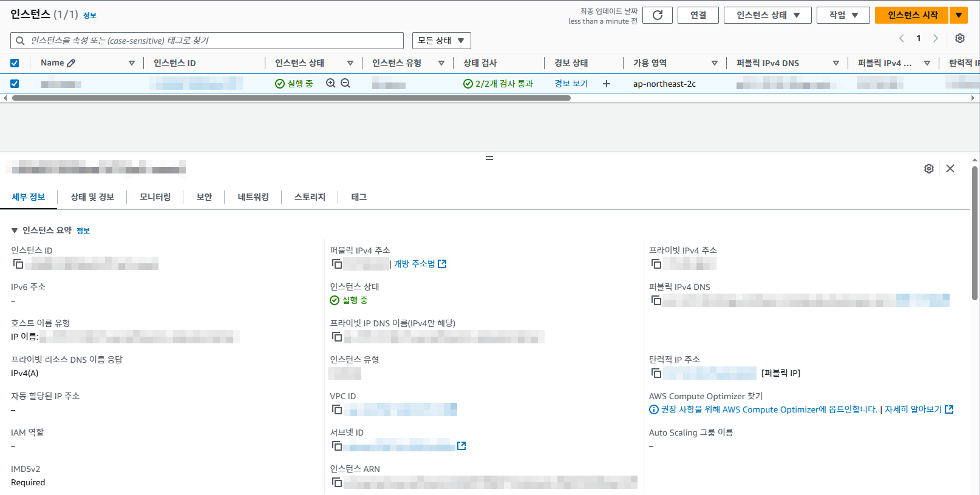Click the 연결 button

[698, 15]
